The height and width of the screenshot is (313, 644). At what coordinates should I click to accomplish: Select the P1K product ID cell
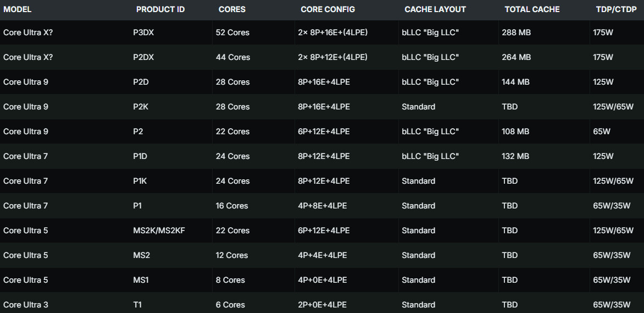coord(140,181)
